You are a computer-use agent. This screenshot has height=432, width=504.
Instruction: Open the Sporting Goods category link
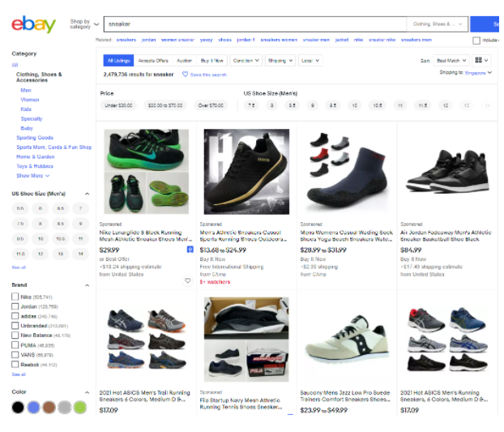(35, 138)
